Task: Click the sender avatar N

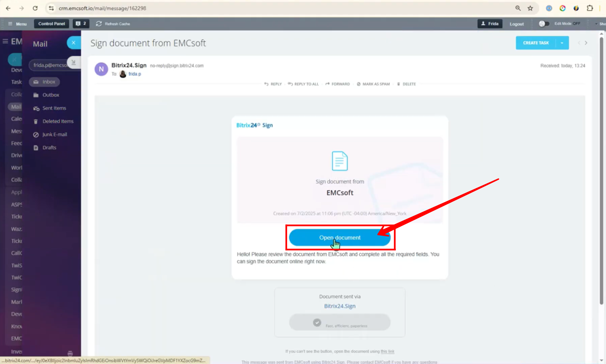Action: tap(101, 69)
